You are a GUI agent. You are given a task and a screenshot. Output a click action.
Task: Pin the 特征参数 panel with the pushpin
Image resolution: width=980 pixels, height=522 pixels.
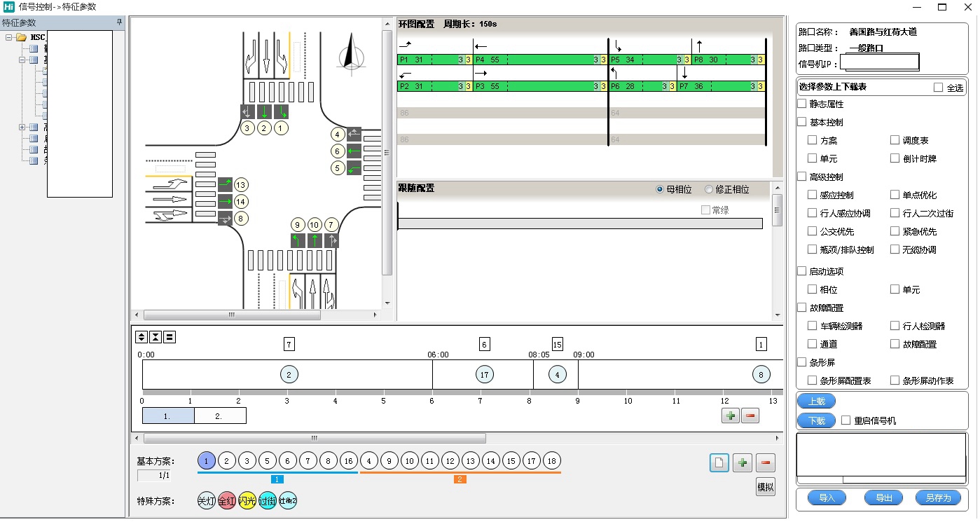pos(119,23)
